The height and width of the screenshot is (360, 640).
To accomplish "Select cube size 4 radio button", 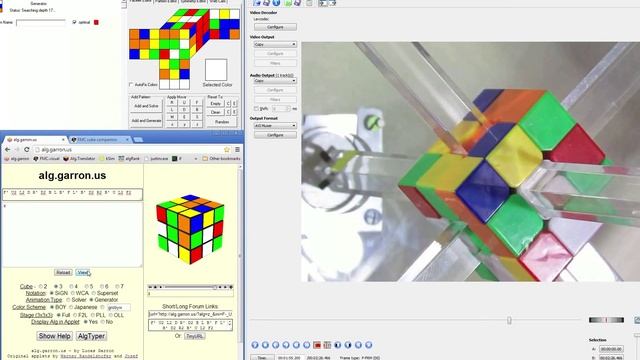I will 71,287.
